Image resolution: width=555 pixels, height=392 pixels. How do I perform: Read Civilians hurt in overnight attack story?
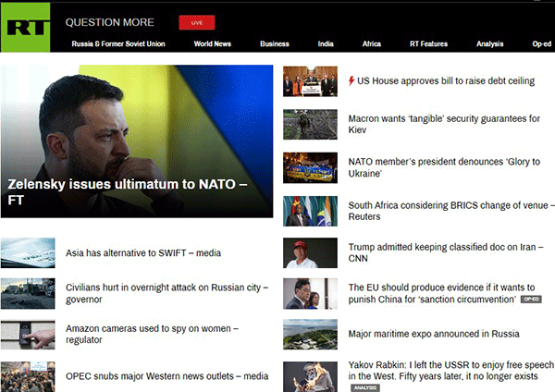[167, 293]
